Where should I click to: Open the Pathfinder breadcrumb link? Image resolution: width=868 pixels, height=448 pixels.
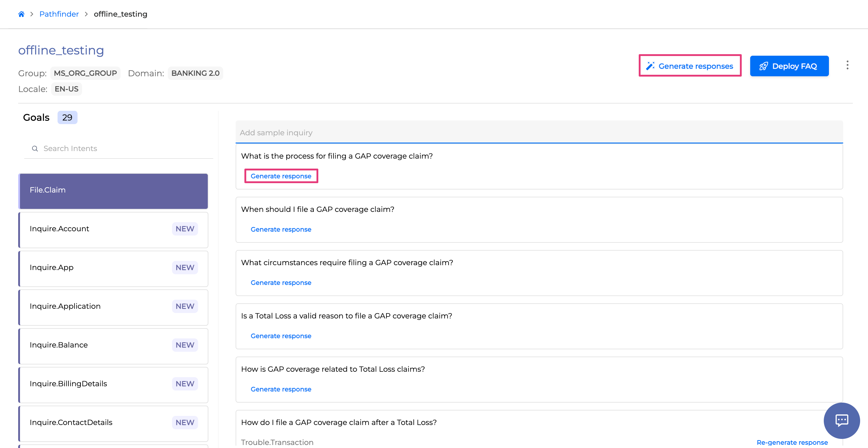pos(59,14)
